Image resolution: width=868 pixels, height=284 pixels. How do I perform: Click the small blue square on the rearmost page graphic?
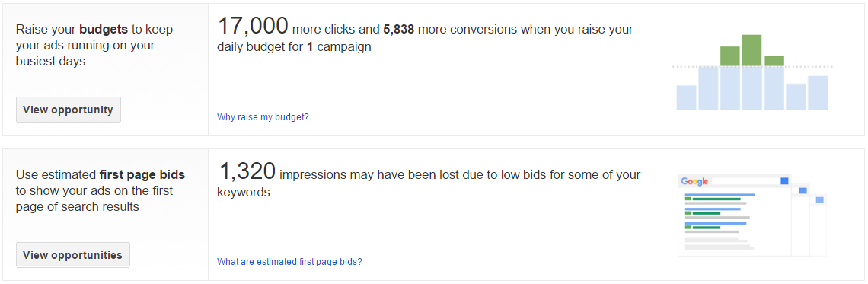pyautogui.click(x=820, y=199)
